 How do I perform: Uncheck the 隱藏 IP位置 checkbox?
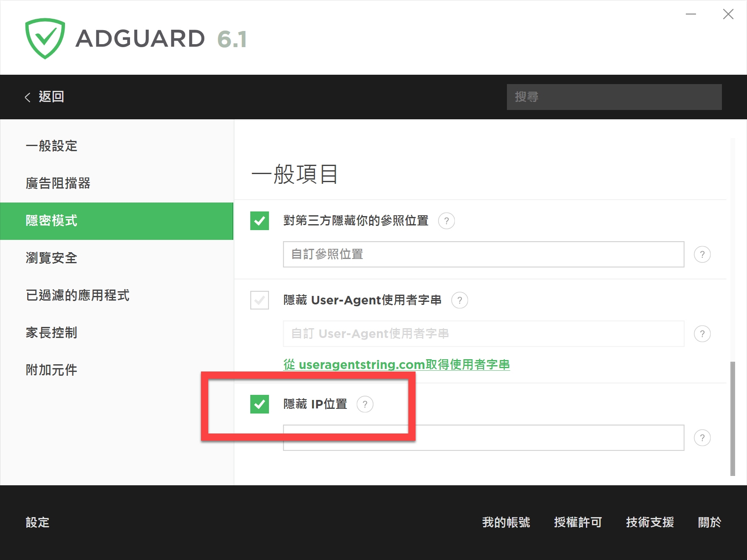(260, 404)
